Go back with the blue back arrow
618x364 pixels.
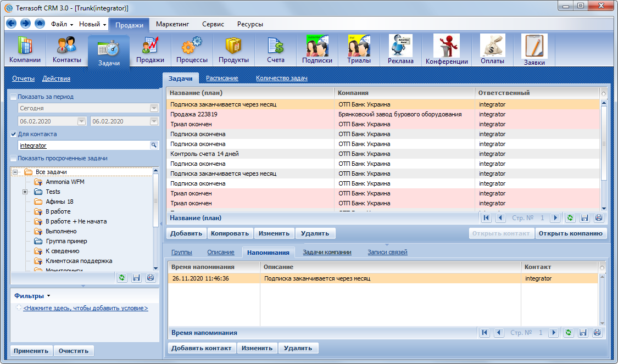click(x=12, y=24)
